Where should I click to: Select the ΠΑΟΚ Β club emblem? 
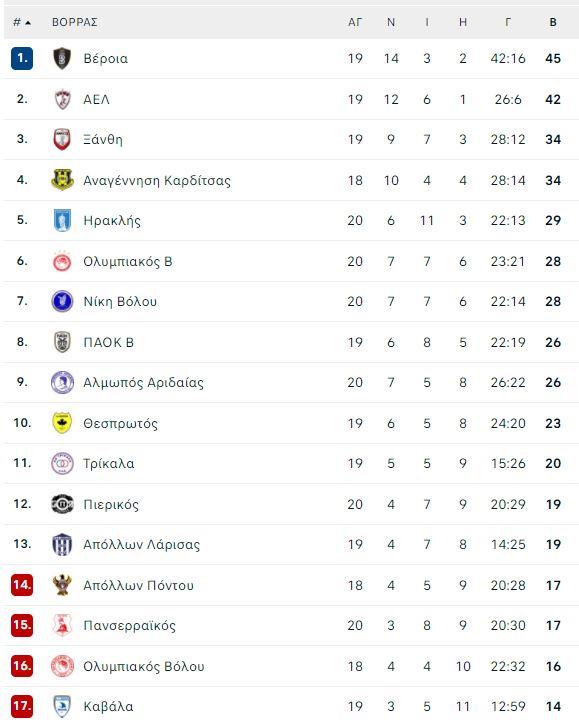[x=62, y=342]
